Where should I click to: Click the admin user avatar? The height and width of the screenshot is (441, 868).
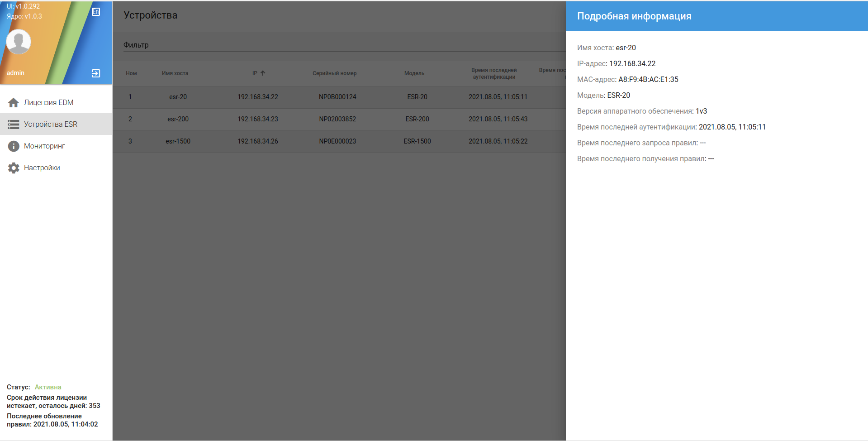(x=19, y=42)
